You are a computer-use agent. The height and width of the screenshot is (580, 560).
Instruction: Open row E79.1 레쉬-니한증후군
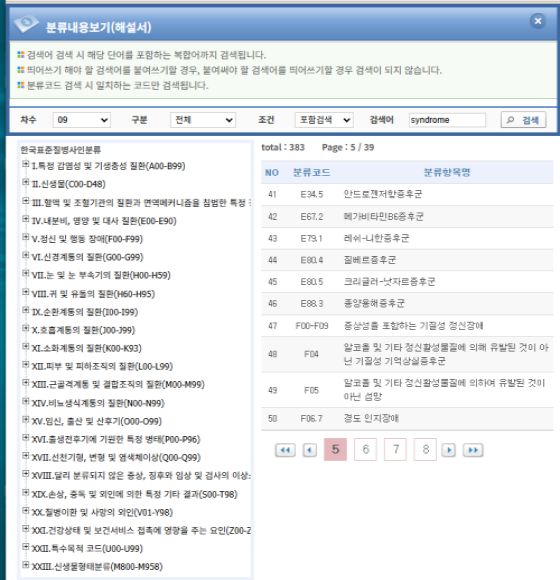(407, 238)
